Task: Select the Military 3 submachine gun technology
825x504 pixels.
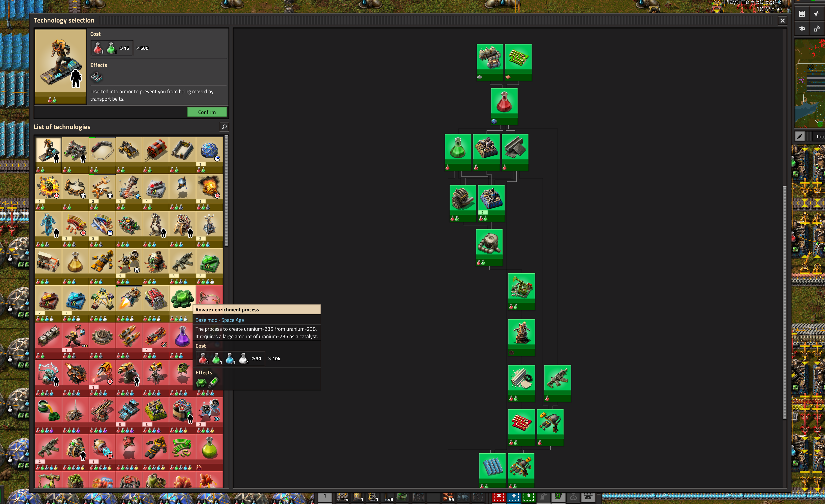Action: point(182,266)
